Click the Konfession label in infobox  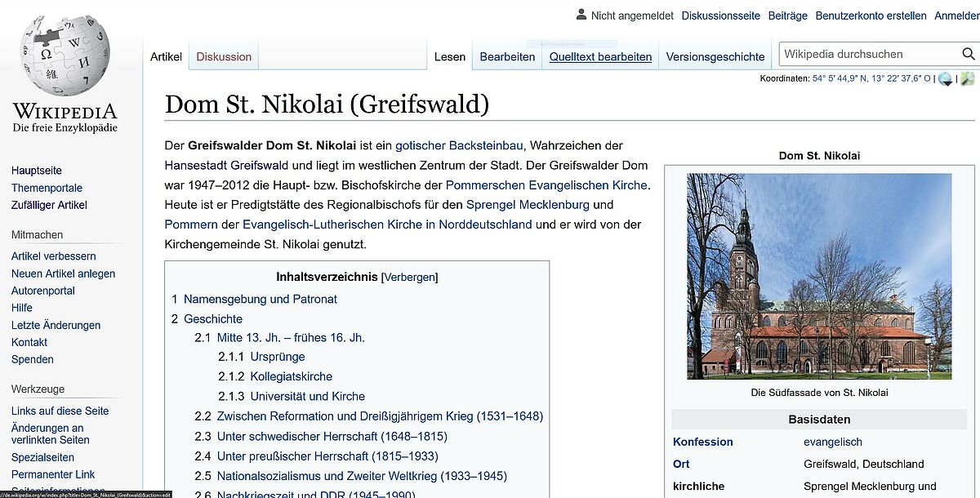tap(703, 442)
